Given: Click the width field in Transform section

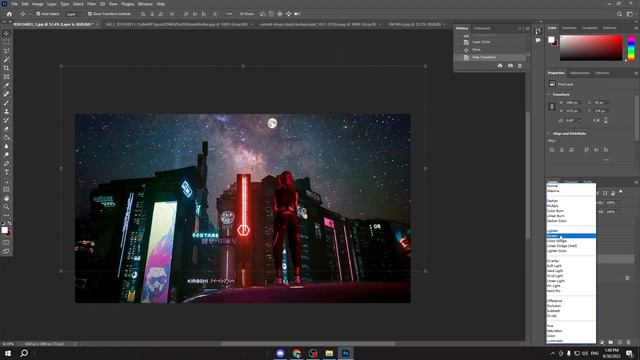Looking at the screenshot, I should (573, 102).
